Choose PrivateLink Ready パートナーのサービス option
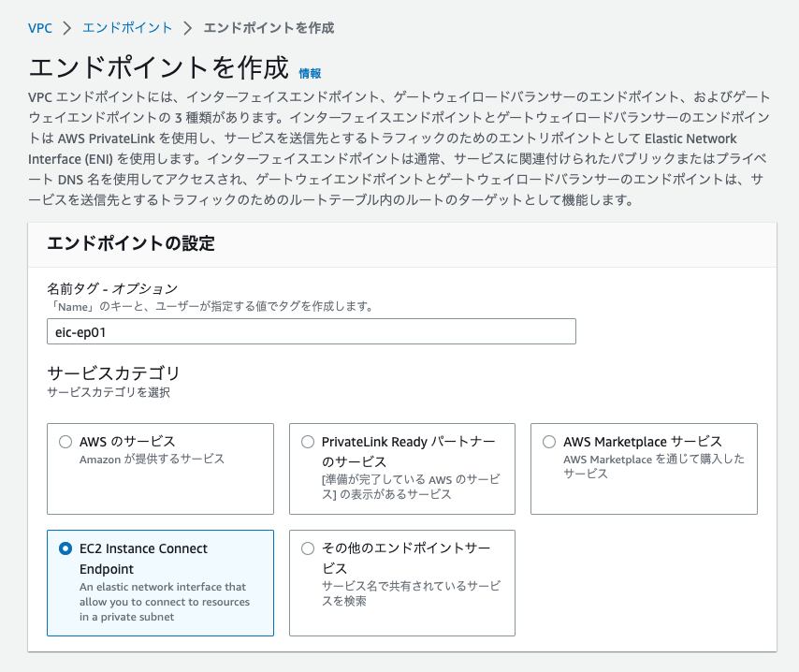799x672 pixels. [x=308, y=441]
